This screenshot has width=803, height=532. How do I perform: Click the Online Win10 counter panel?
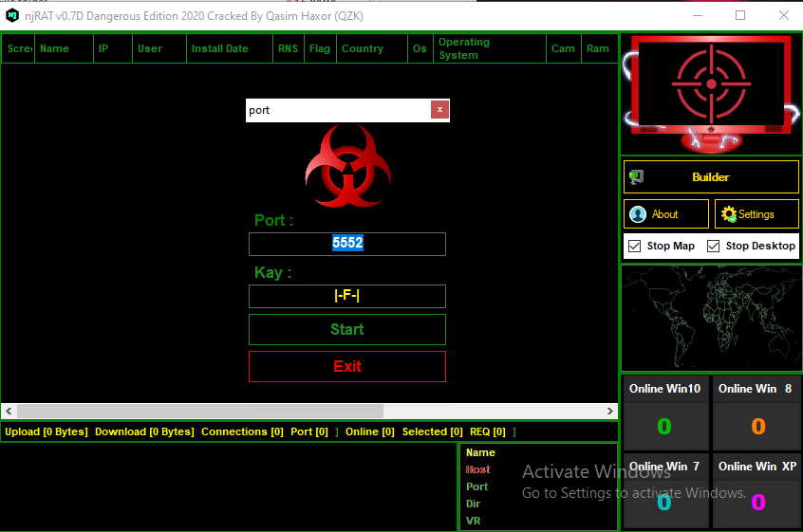(664, 413)
